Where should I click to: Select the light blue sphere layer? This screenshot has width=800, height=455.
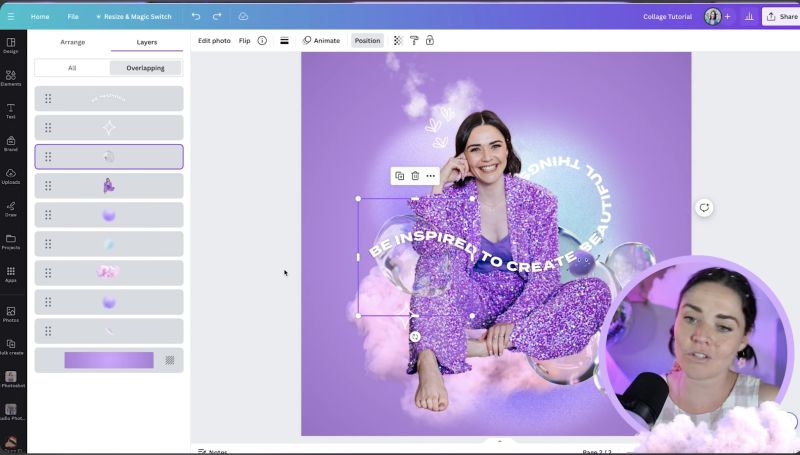click(109, 244)
